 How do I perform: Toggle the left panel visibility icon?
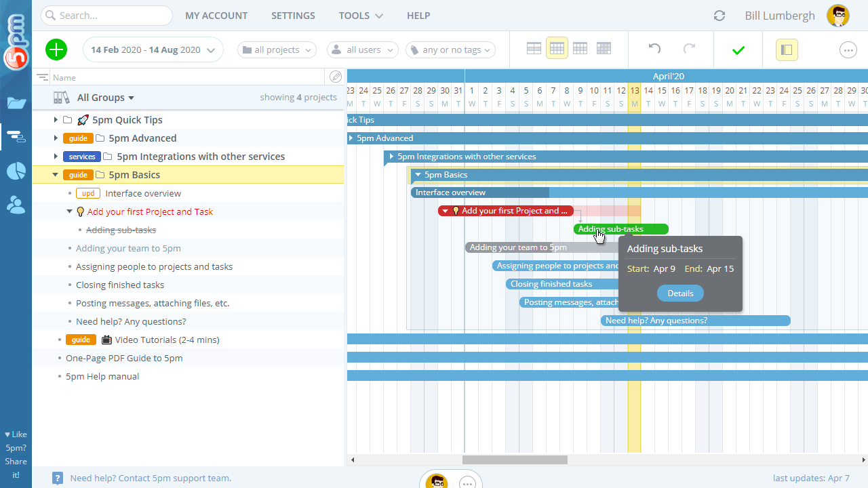tap(787, 49)
